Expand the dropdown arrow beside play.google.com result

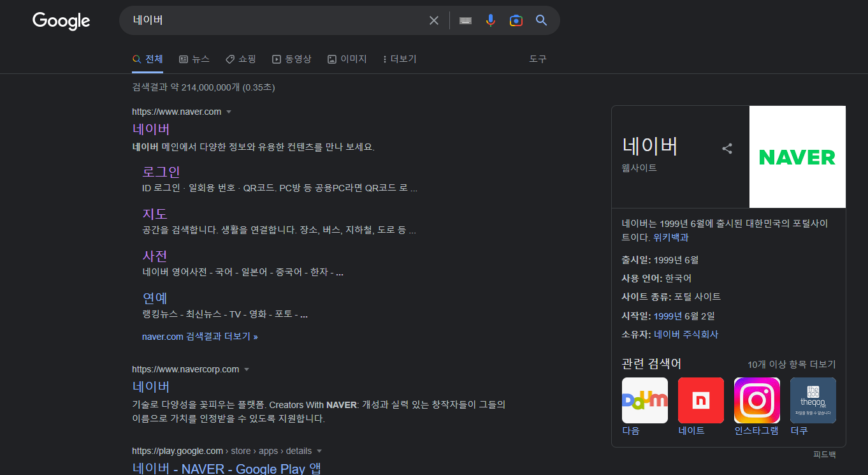[x=319, y=451]
